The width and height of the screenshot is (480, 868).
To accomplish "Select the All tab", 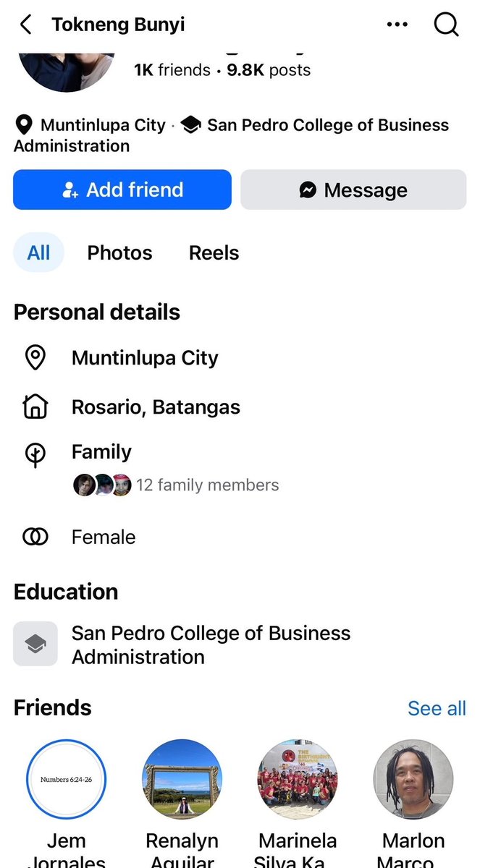I will click(x=39, y=253).
